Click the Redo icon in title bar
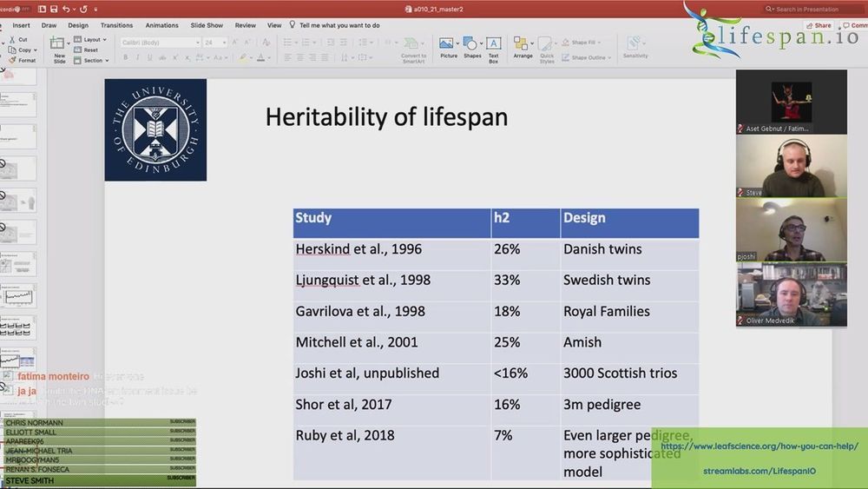This screenshot has width=868, height=489. pyautogui.click(x=83, y=9)
